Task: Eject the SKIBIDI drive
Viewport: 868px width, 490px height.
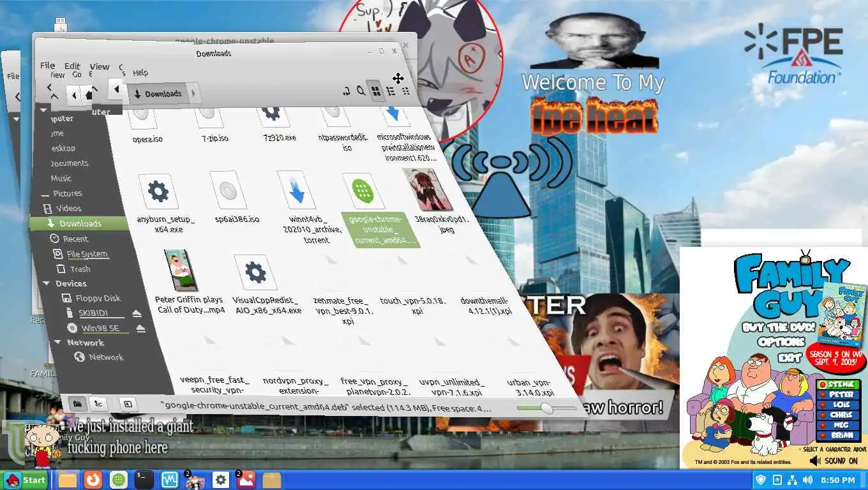Action: coord(137,313)
